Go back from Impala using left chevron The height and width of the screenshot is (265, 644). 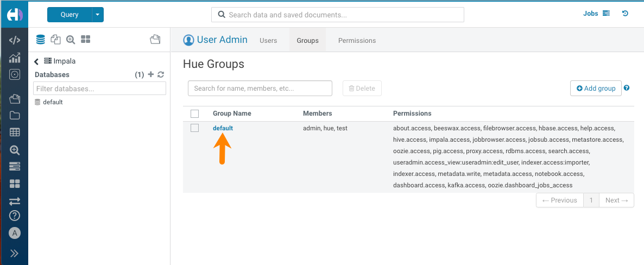click(36, 61)
